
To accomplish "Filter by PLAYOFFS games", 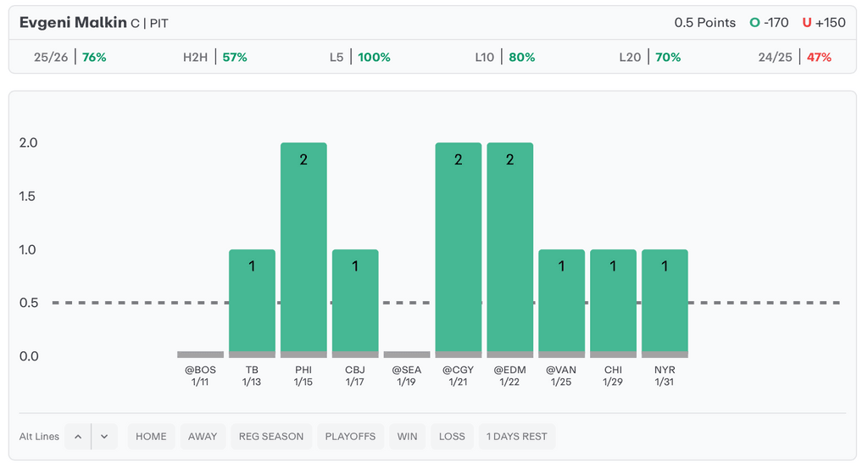I will coord(350,437).
